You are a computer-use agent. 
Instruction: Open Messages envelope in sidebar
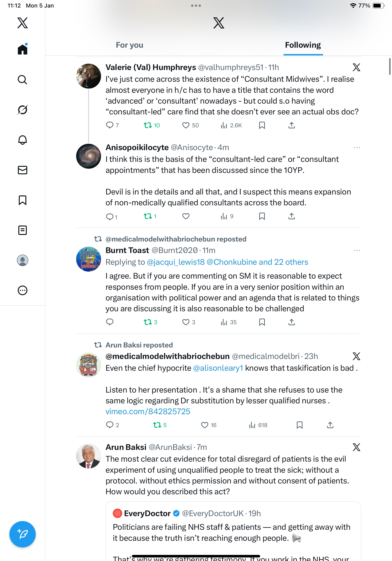23,170
